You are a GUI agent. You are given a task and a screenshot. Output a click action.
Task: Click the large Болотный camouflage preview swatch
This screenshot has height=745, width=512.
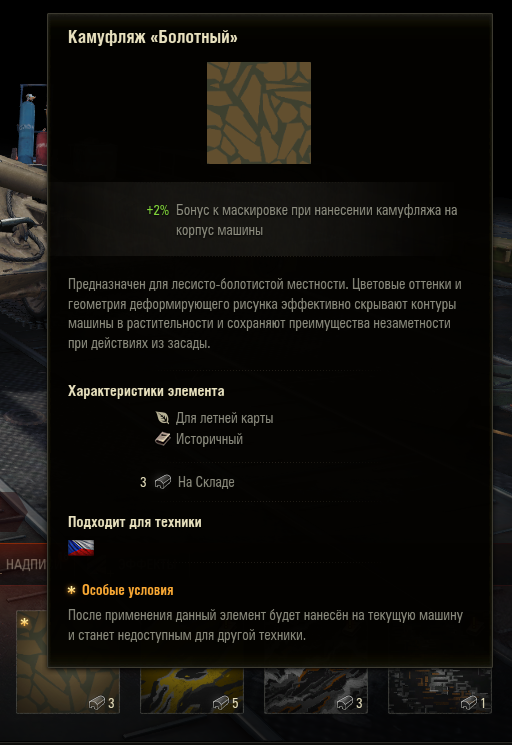click(x=259, y=113)
